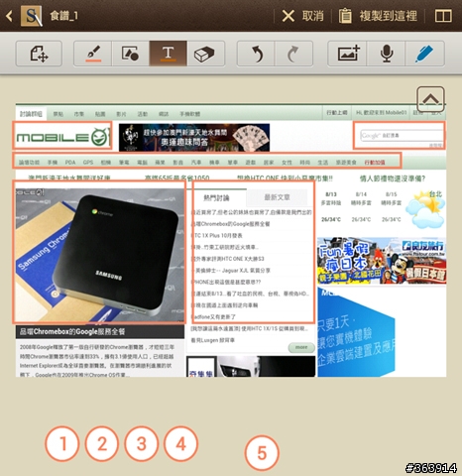Viewport: 462px width, 476px height.
Task: Insert an image into the note
Action: 347,54
